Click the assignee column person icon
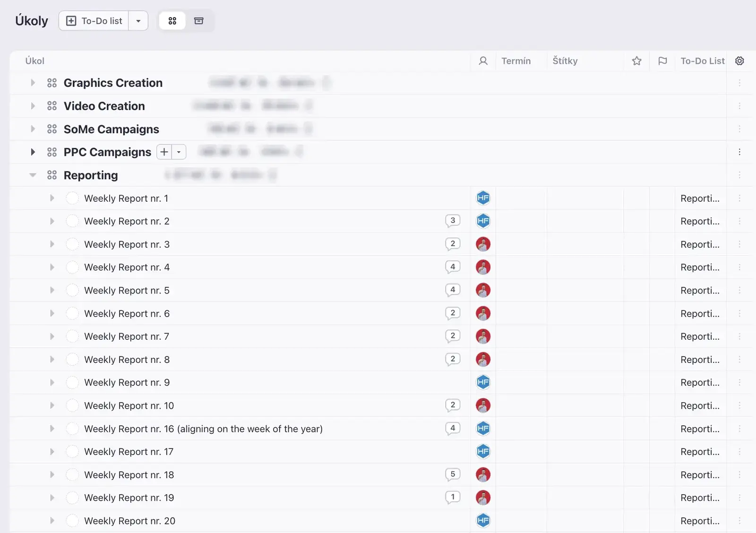The width and height of the screenshot is (756, 533). pyautogui.click(x=483, y=61)
